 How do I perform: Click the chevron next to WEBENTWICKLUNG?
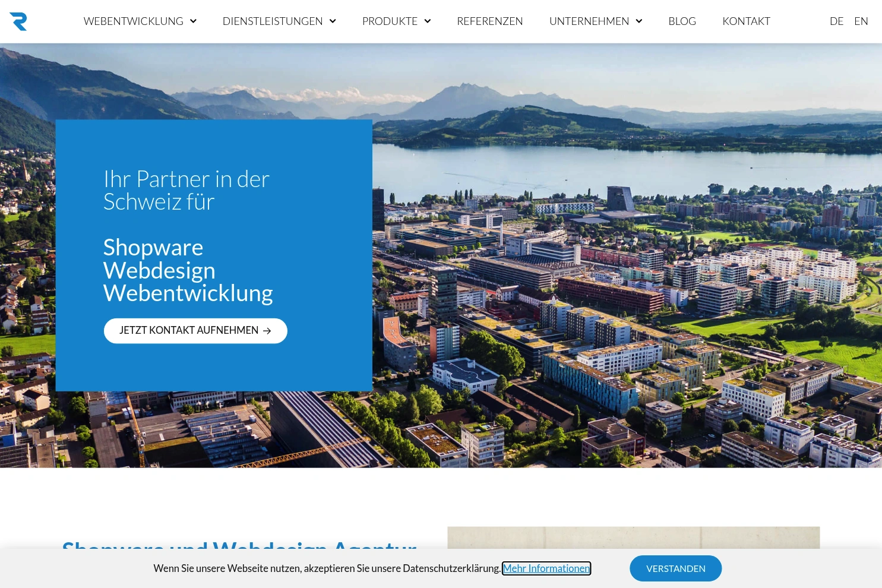coord(193,21)
